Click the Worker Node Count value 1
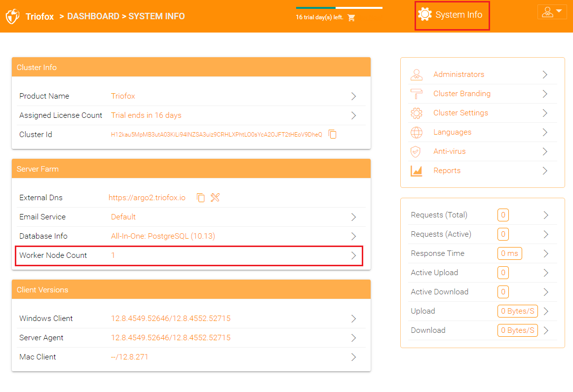The height and width of the screenshot is (392, 573). (113, 255)
